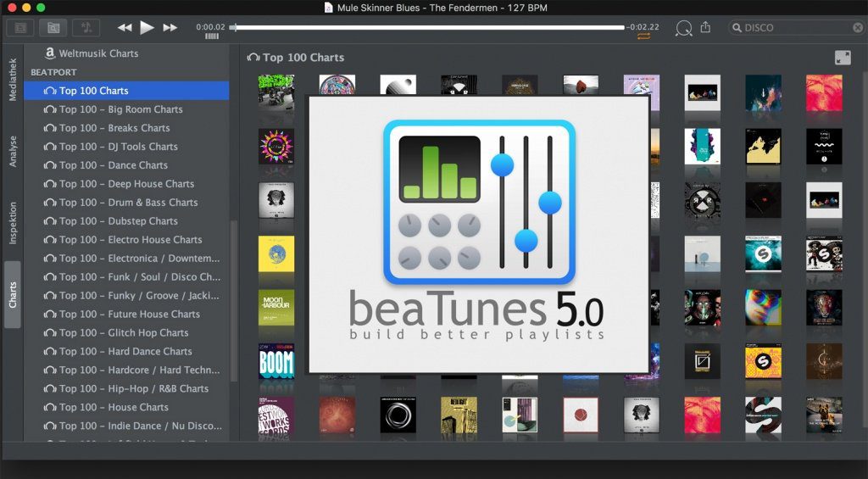
Task: Click headphone icon beside Indie Dance / Nu Disco
Action: click(50, 426)
